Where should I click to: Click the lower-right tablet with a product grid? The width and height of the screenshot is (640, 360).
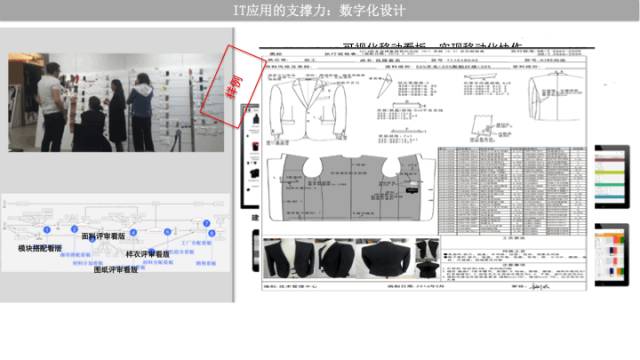(612, 255)
